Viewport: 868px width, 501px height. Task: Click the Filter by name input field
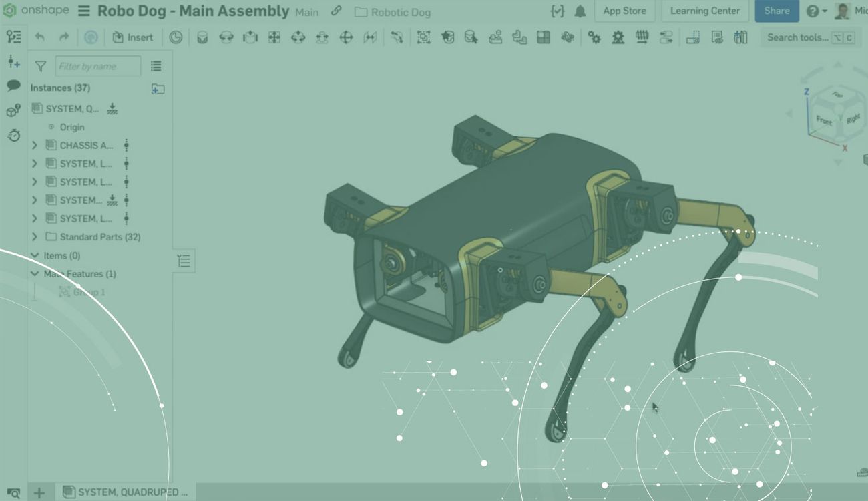point(97,66)
